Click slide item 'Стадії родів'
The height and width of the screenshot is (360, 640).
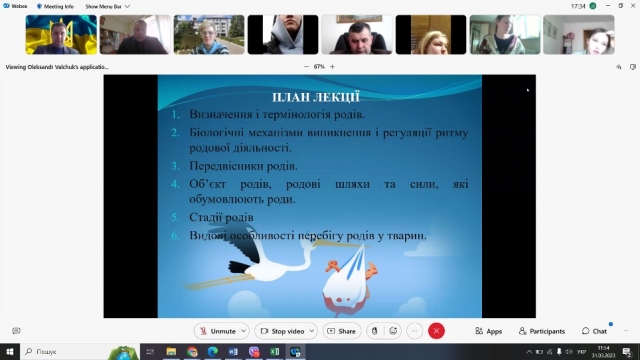[221, 217]
